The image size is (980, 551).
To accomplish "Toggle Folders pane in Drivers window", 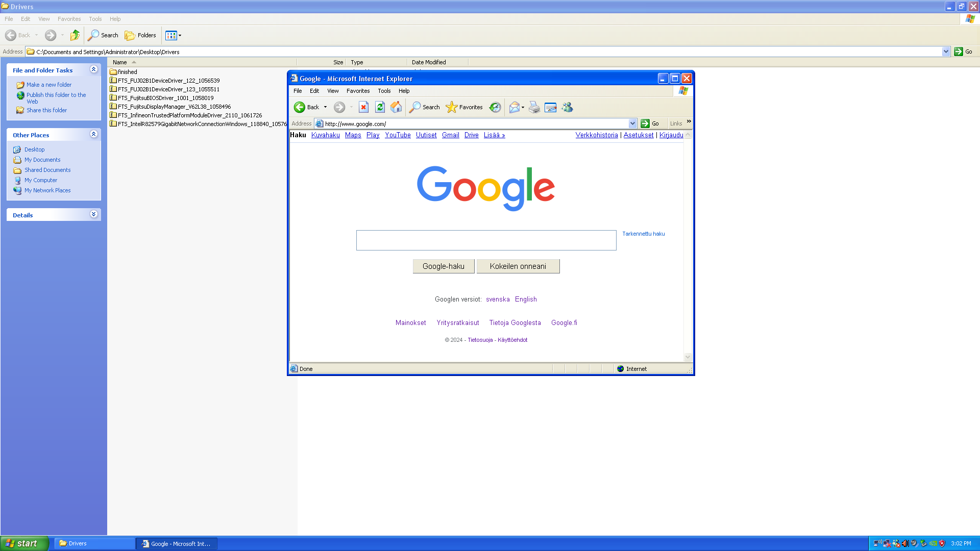I will point(140,35).
